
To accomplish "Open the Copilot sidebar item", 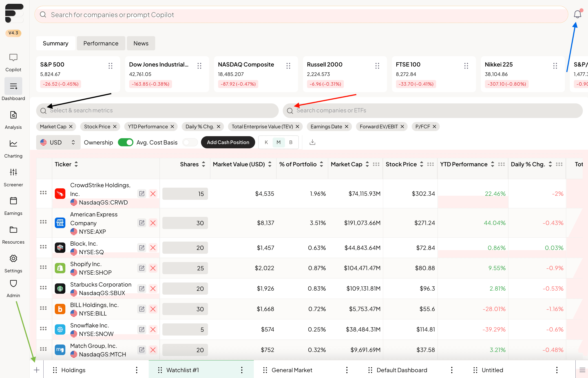I will (13, 63).
